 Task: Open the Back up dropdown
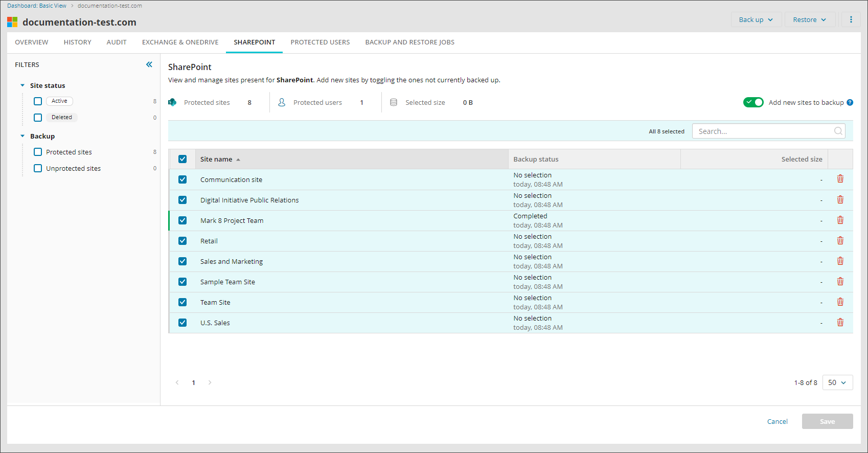(756, 19)
